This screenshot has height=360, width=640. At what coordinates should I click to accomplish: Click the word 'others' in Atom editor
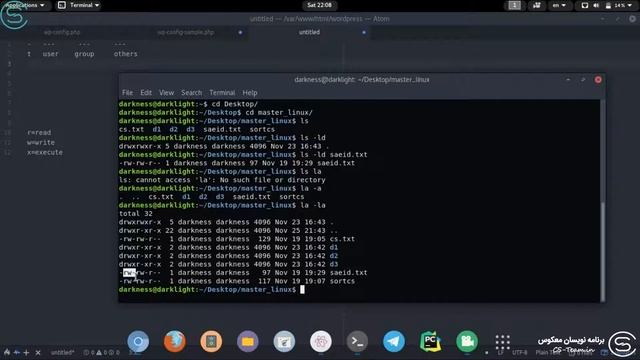125,54
